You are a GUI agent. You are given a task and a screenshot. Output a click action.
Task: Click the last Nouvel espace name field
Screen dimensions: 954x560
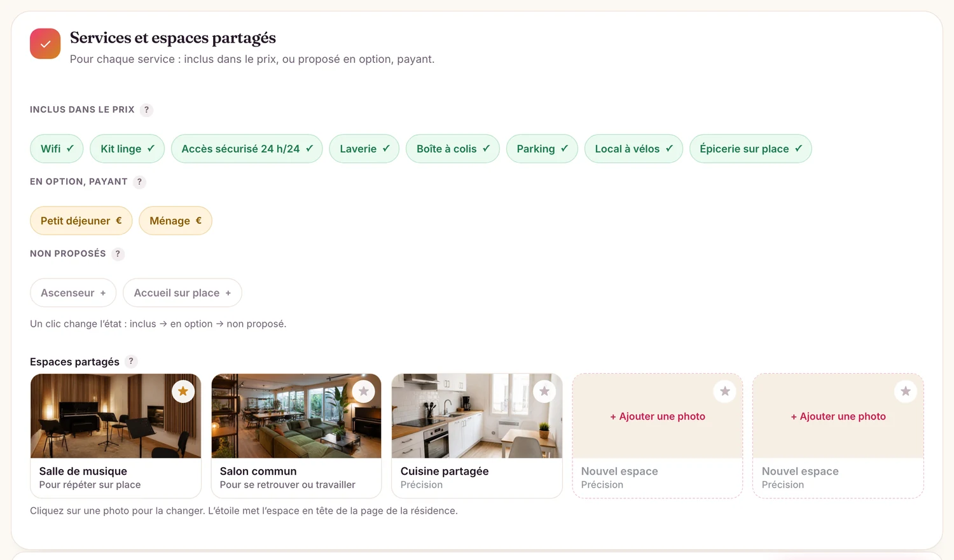click(838, 471)
